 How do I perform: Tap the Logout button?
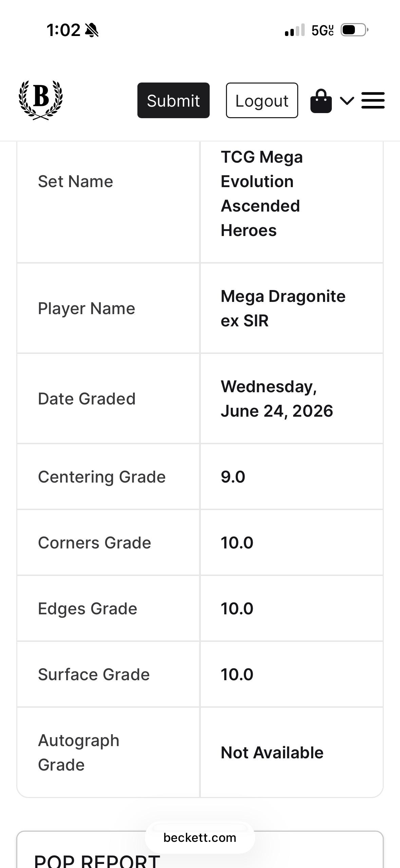click(262, 101)
